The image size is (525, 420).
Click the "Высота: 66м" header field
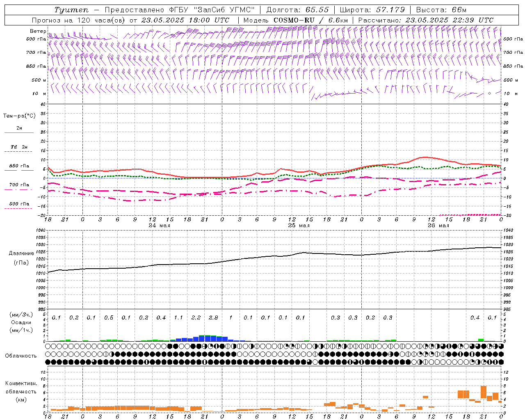pos(441,10)
